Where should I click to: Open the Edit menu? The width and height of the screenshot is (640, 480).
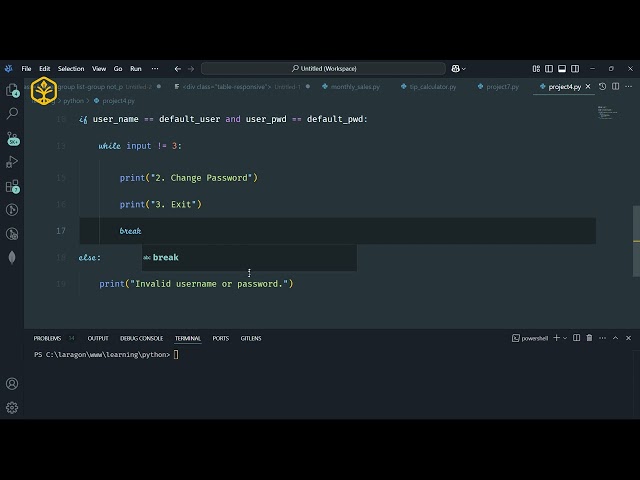[44, 69]
